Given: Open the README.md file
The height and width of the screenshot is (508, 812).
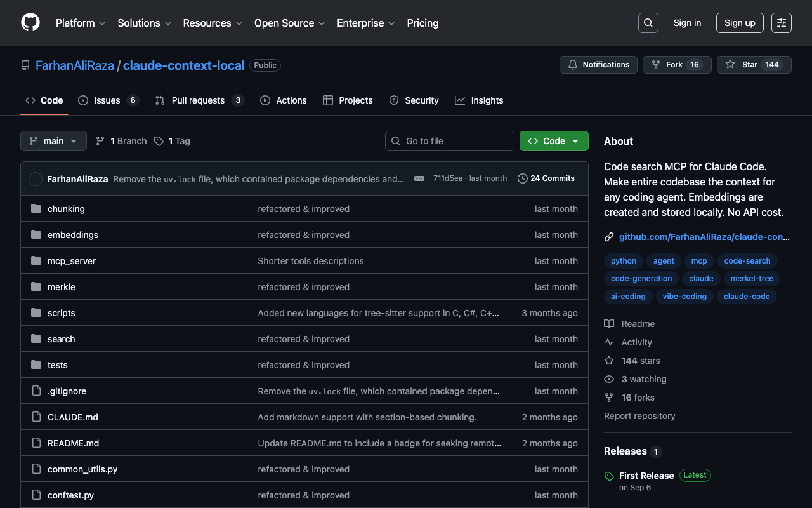Looking at the screenshot, I should [73, 443].
